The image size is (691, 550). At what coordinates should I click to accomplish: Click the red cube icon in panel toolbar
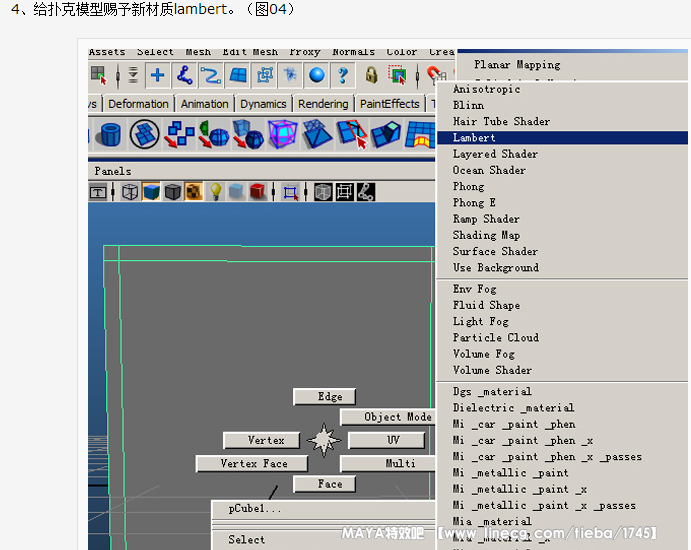tap(258, 192)
